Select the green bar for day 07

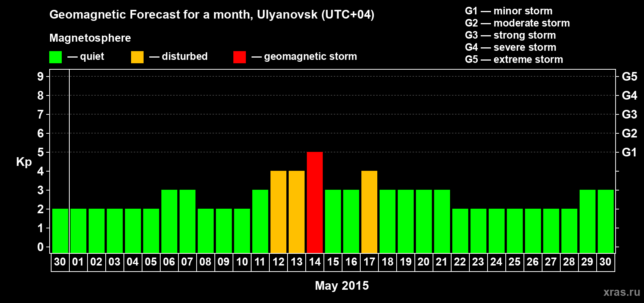tap(188, 221)
